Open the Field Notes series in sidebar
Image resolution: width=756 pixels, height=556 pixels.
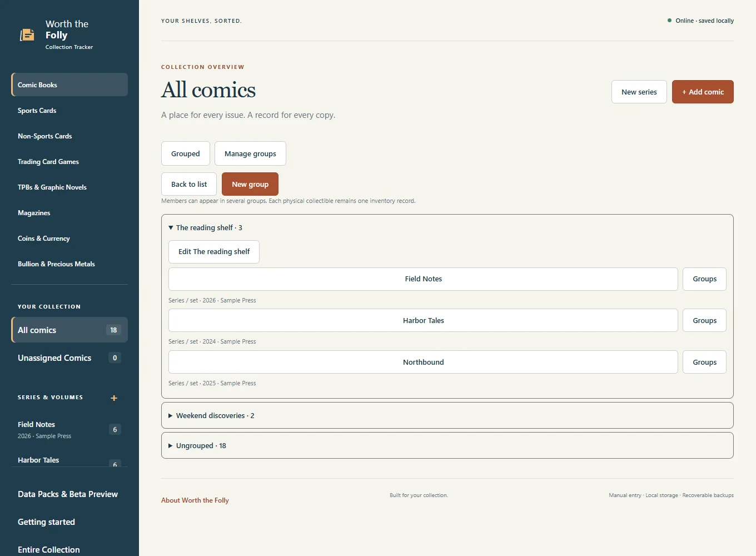point(69,429)
